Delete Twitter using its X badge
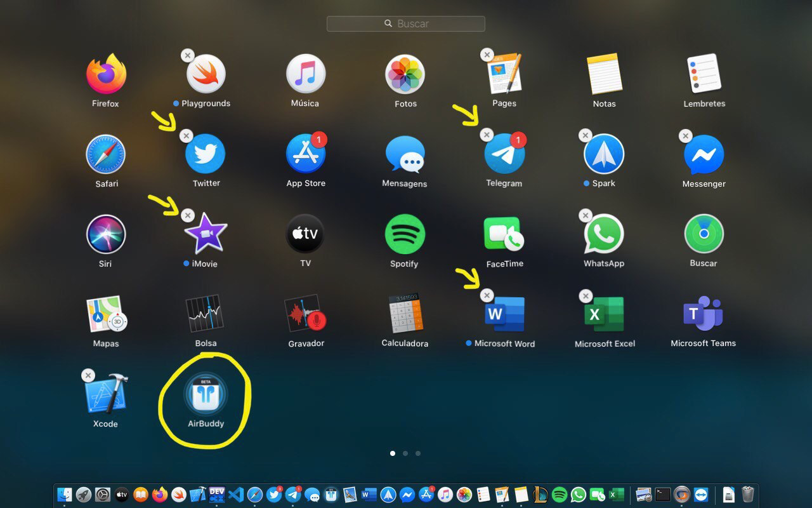812x508 pixels. [x=186, y=136]
